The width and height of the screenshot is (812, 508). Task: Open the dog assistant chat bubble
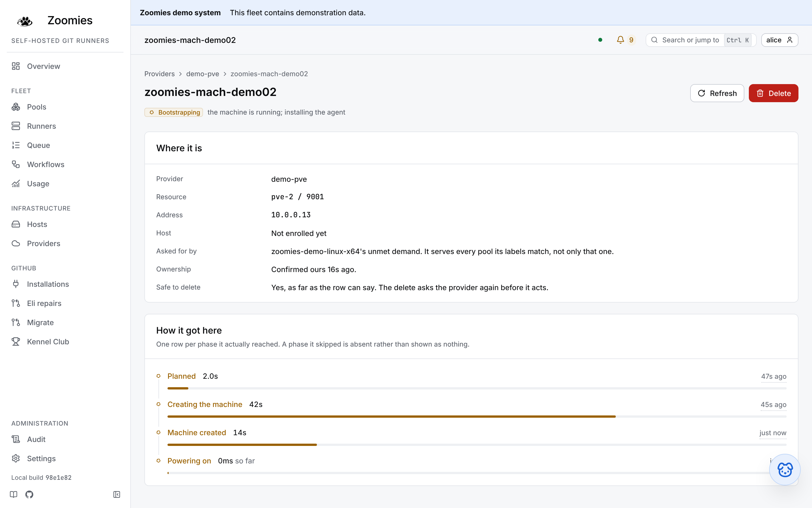pos(785,469)
